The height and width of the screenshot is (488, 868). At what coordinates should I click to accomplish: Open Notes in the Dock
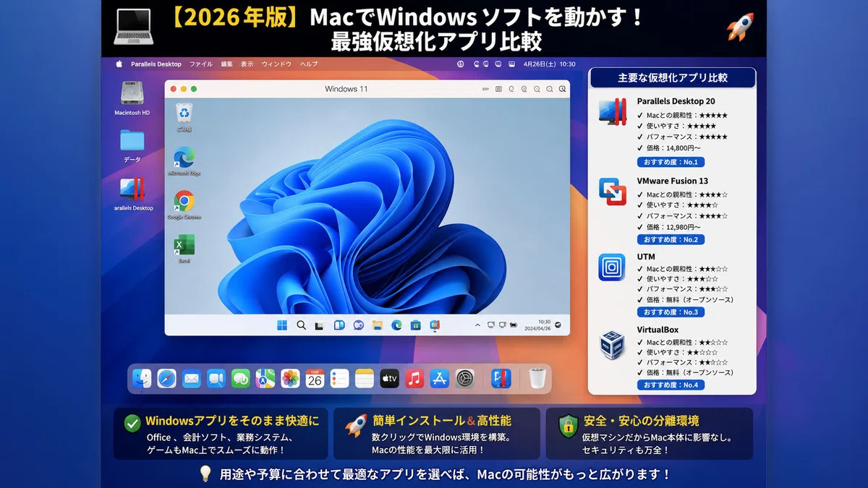pyautogui.click(x=365, y=378)
